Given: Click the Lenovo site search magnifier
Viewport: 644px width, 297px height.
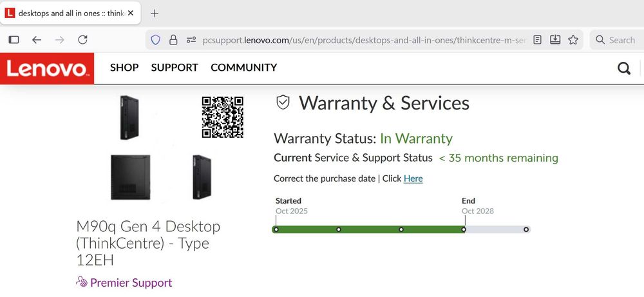Looking at the screenshot, I should (624, 68).
